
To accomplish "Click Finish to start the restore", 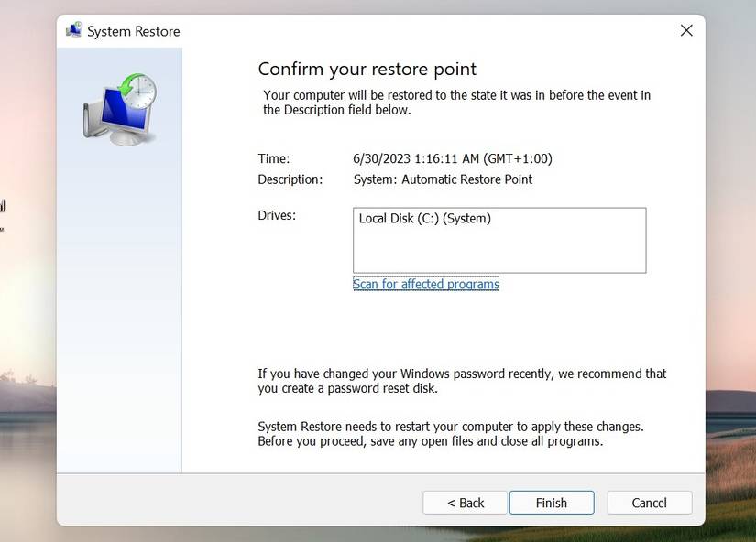I will [552, 503].
